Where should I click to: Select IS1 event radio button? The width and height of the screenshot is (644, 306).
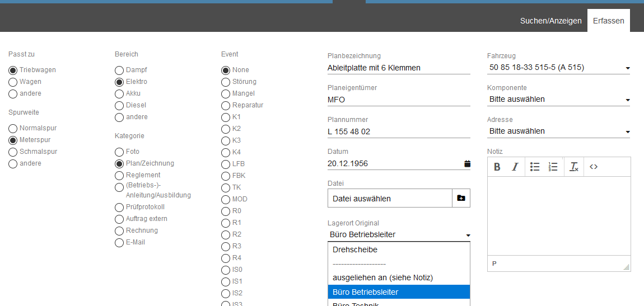[x=226, y=282]
